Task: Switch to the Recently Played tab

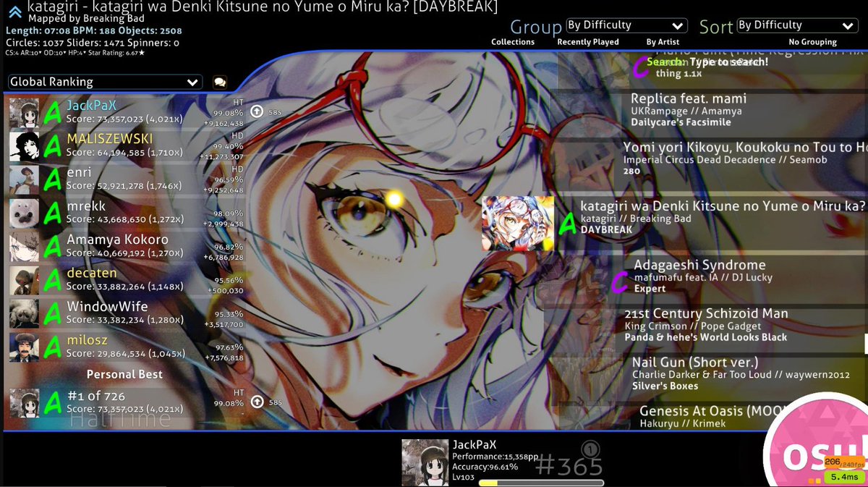Action: click(x=588, y=43)
